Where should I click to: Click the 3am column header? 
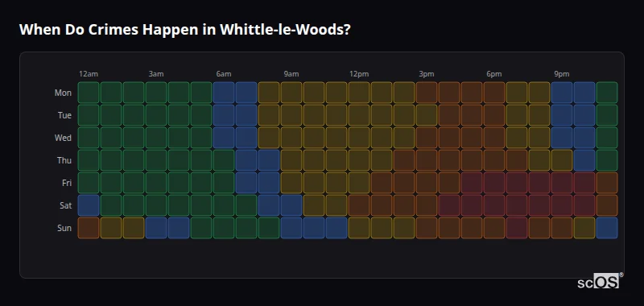(156, 74)
